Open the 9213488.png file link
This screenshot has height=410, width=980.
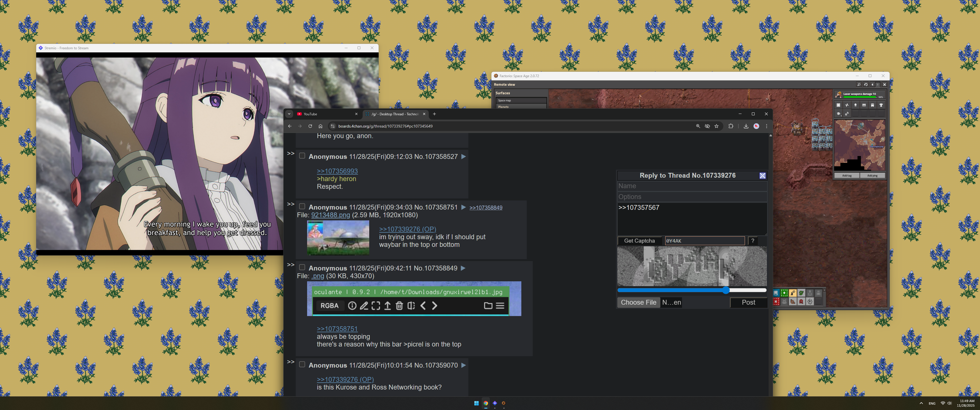[x=330, y=215]
